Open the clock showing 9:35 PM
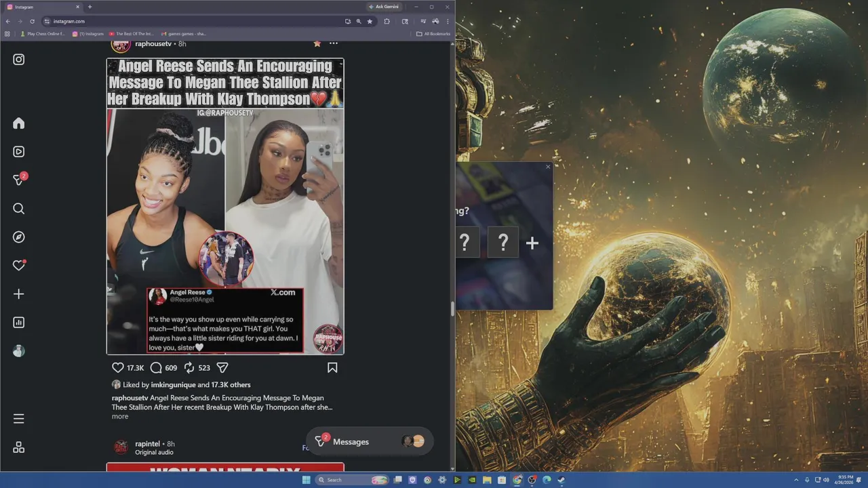Viewport: 868px width, 488px height. point(844,480)
